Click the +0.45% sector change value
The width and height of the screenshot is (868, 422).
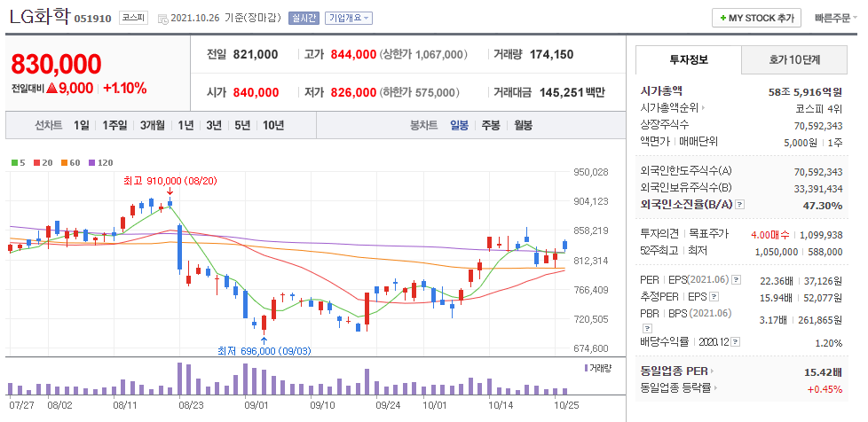pos(825,389)
